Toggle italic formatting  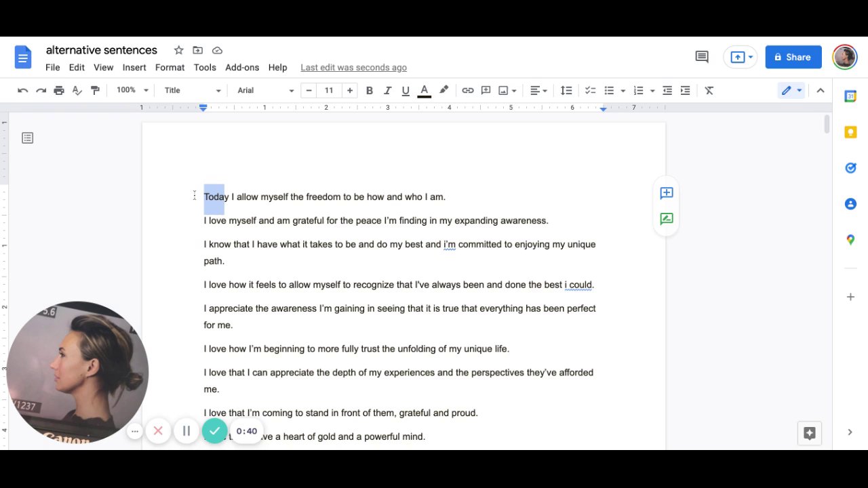click(387, 90)
